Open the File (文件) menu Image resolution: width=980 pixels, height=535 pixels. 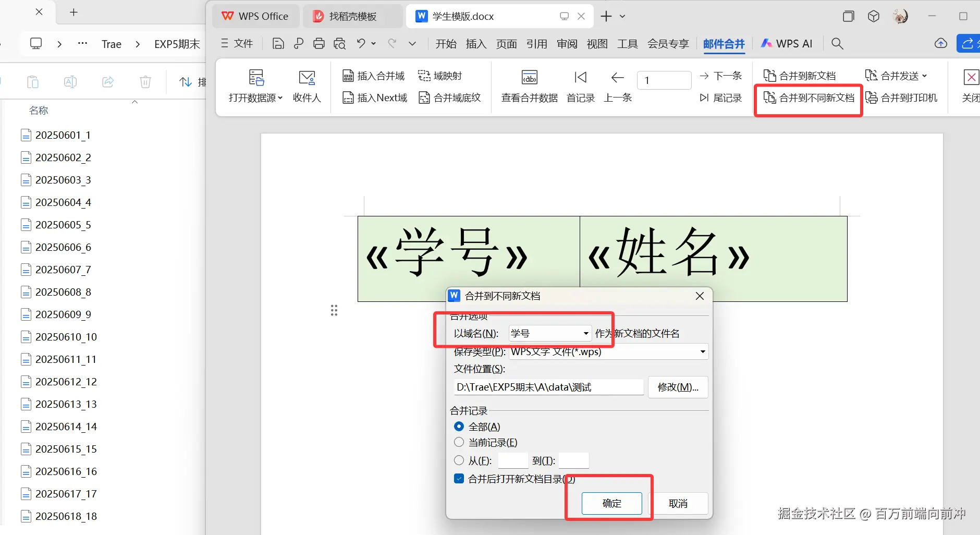[237, 44]
